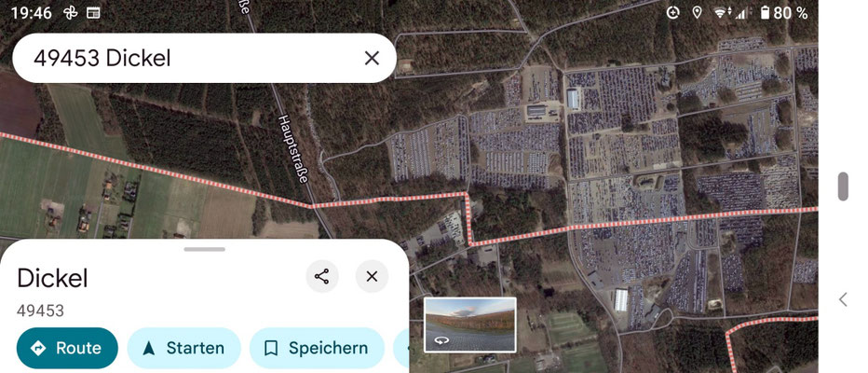
Task: Tap the rotation lock icon in the status bar
Action: point(672,12)
